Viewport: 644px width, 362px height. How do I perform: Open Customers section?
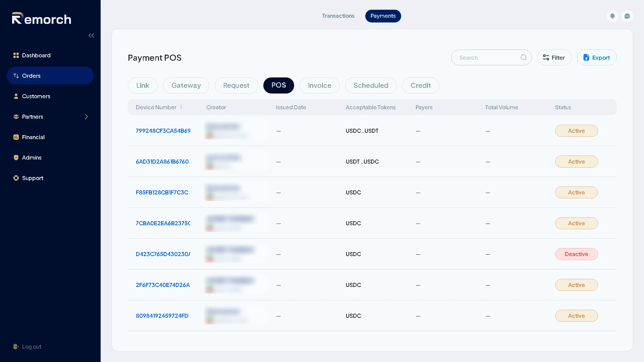click(50, 96)
